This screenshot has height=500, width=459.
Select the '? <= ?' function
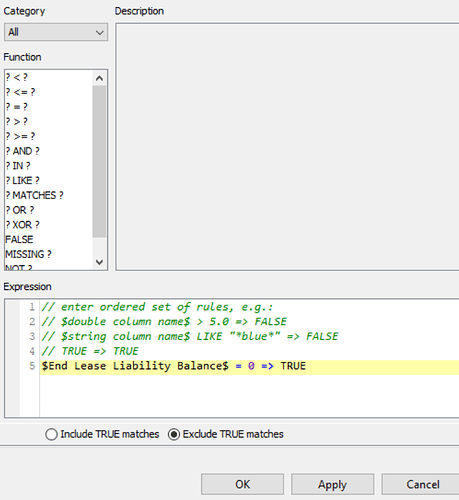point(49,92)
